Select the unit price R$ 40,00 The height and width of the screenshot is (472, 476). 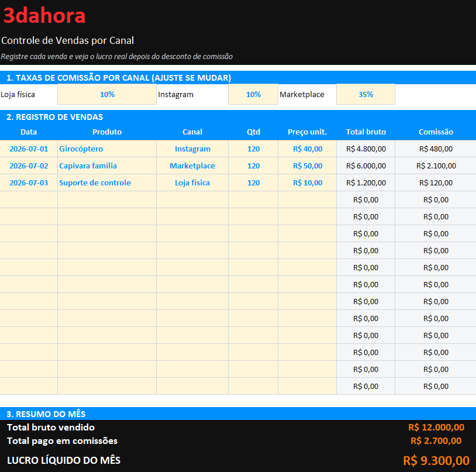307,149
